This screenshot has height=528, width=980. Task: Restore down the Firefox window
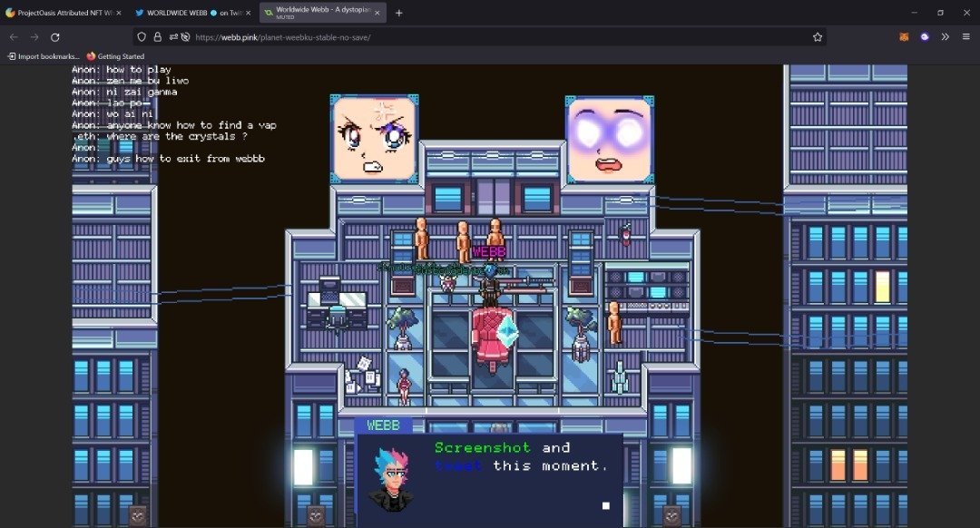[x=940, y=13]
